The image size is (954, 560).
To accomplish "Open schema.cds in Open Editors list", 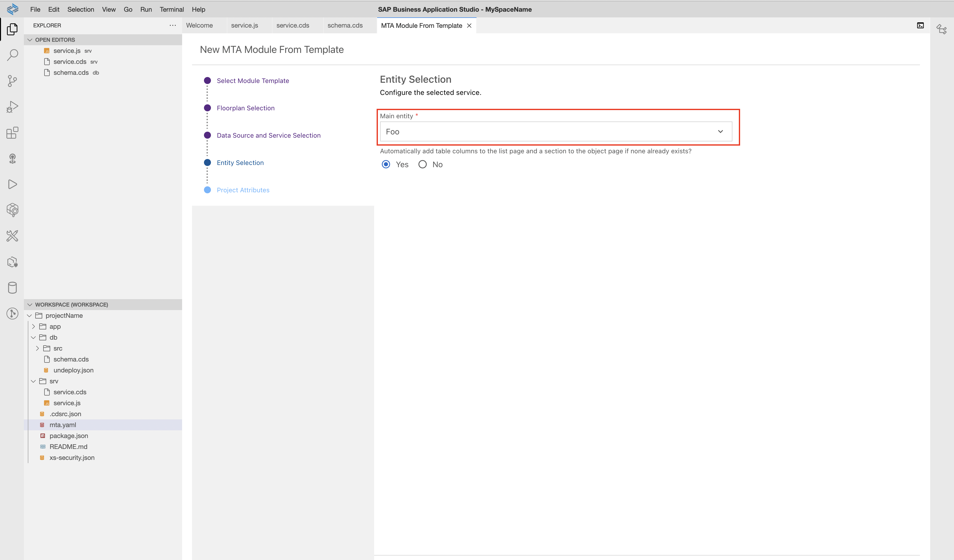I will click(x=103, y=73).
